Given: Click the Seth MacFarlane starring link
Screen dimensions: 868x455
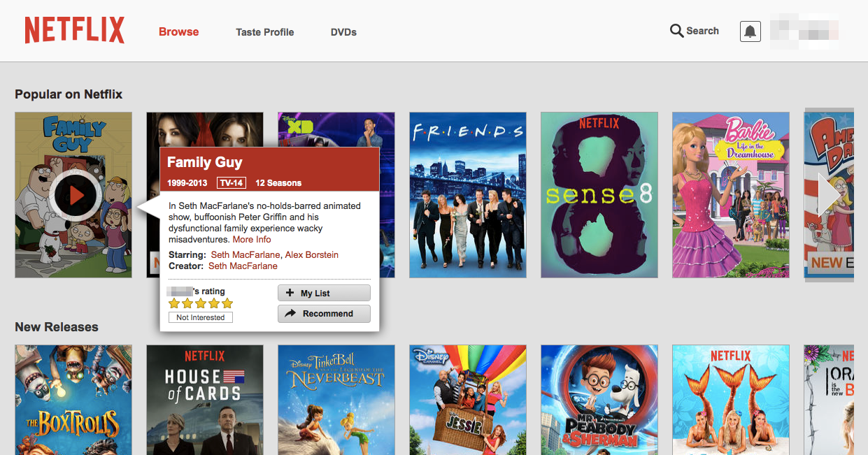Looking at the screenshot, I should tap(245, 254).
